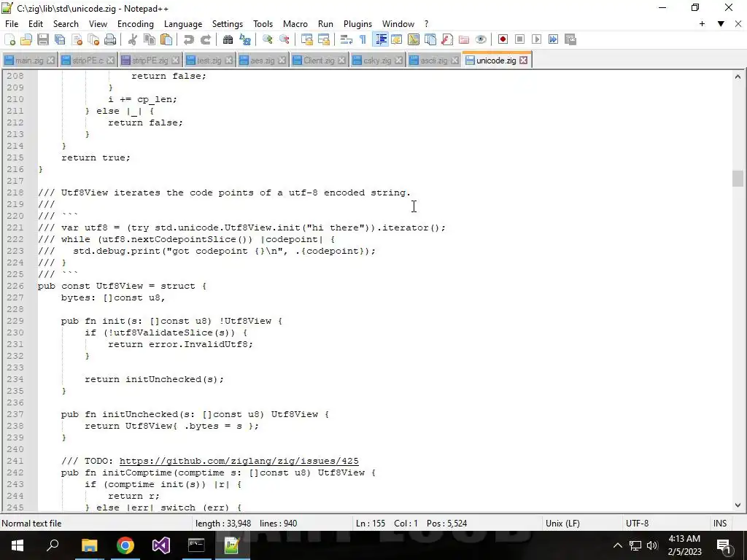The width and height of the screenshot is (747, 560).
Task: Toggle Show All Characters pilcrow icon
Action: pyautogui.click(x=363, y=39)
